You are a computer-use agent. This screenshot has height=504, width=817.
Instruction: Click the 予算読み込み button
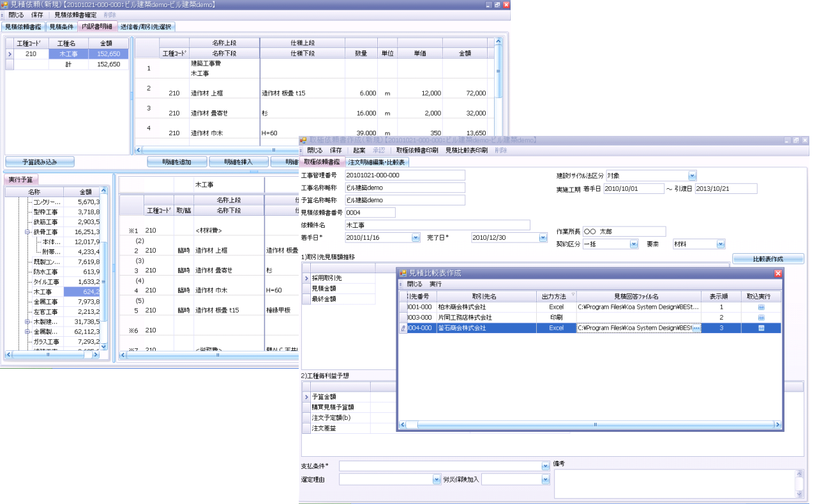pos(40,161)
